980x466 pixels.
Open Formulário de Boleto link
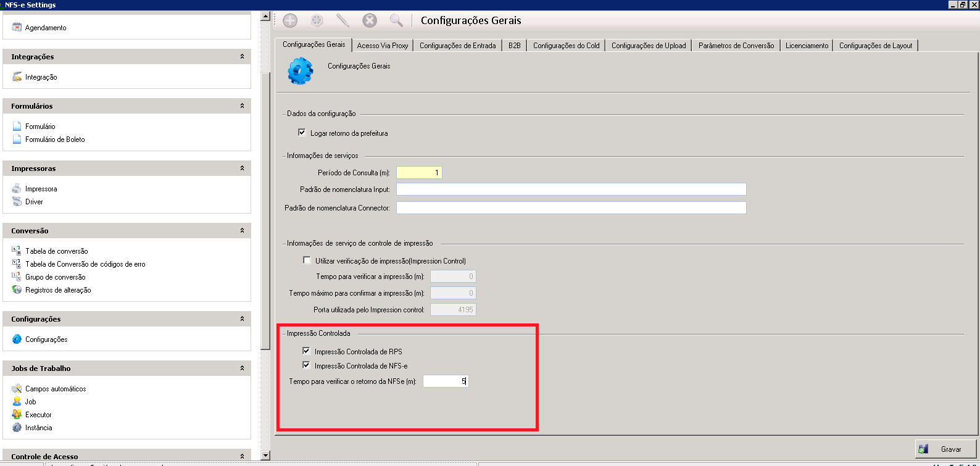click(55, 139)
